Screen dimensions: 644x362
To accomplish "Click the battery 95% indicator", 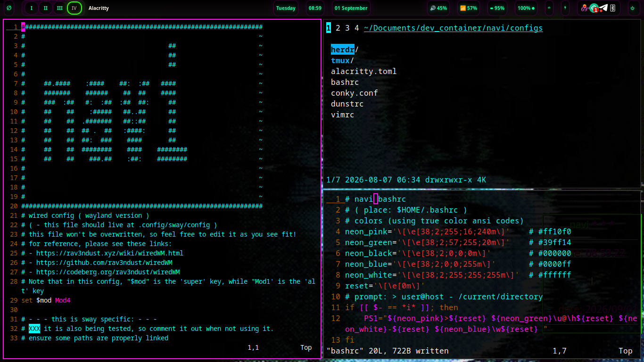I will [x=498, y=8].
